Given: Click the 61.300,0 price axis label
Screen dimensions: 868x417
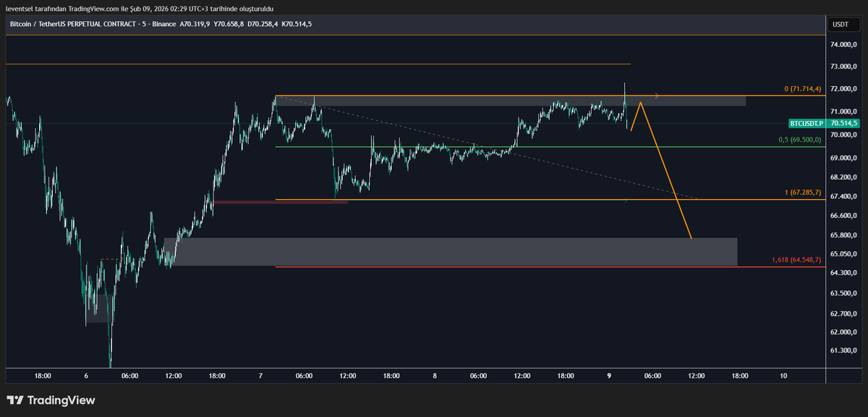Looking at the screenshot, I should point(843,351).
